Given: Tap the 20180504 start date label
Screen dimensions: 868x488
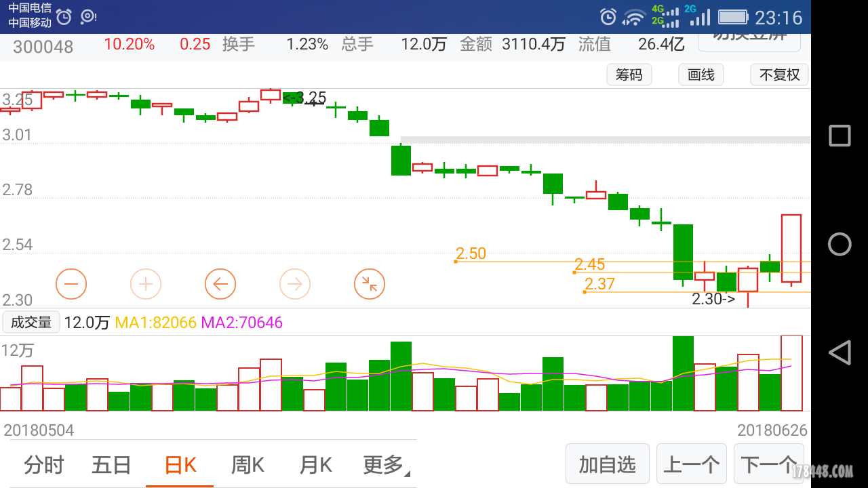Looking at the screenshot, I should [x=39, y=430].
